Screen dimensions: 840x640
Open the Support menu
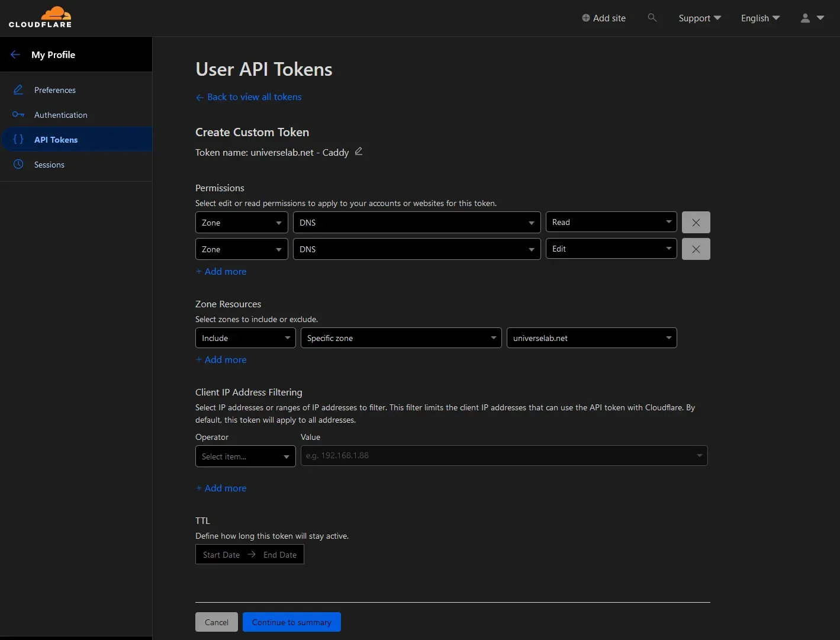[x=700, y=18]
